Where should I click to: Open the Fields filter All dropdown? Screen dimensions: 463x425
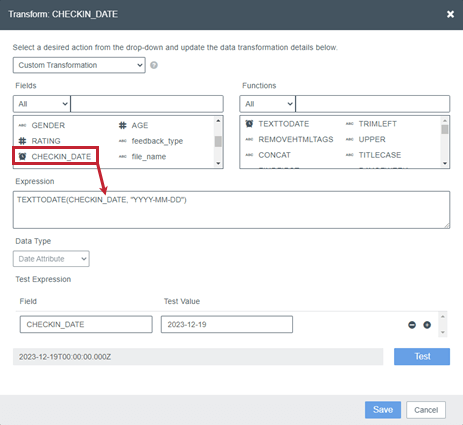42,104
